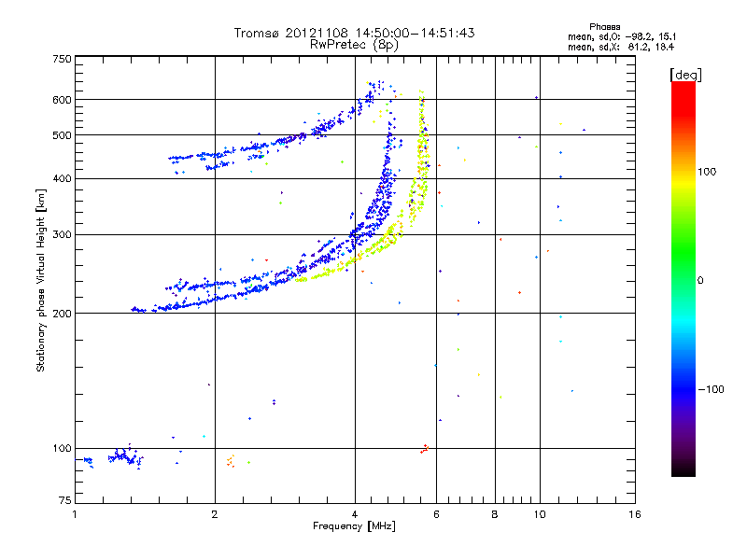The image size is (747, 560).
Task: Click the y-axis tick label '300'
Action: pos(62,234)
